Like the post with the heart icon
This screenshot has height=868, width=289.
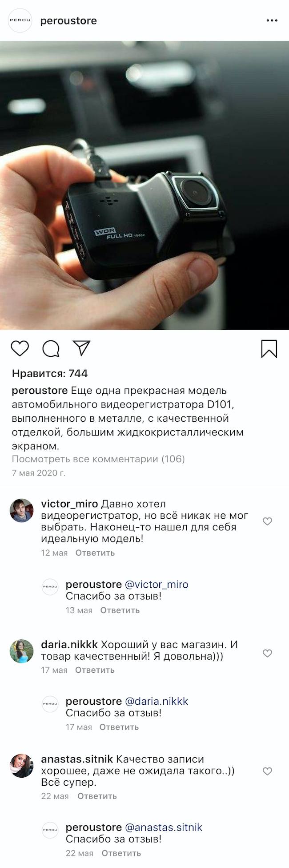(x=20, y=348)
